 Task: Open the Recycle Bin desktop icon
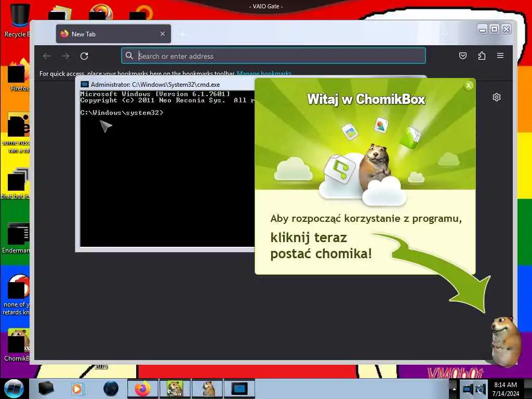(x=18, y=20)
